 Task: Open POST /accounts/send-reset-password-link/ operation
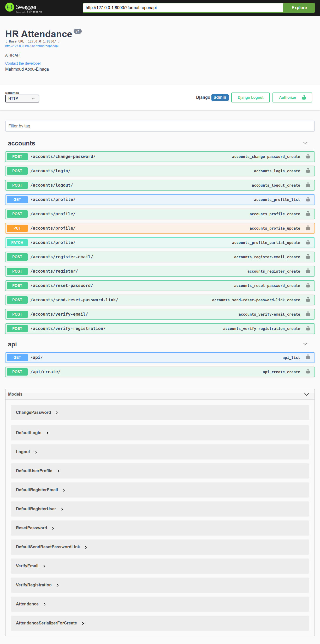tap(160, 300)
